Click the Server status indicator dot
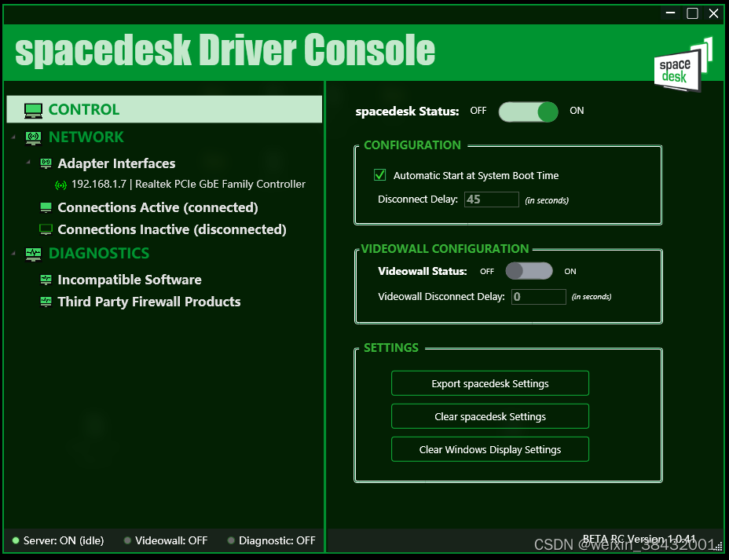The width and height of the screenshot is (729, 560). (16, 540)
